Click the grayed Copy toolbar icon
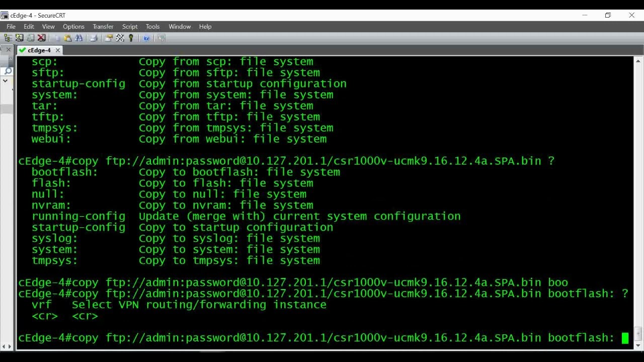The width and height of the screenshot is (644, 362). [x=57, y=38]
